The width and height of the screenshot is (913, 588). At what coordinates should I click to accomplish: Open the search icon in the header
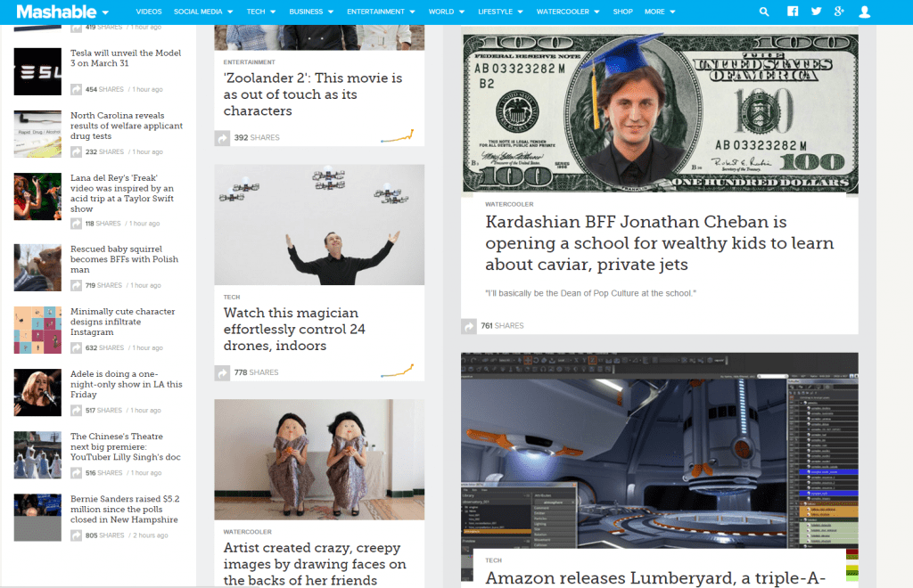tap(764, 12)
